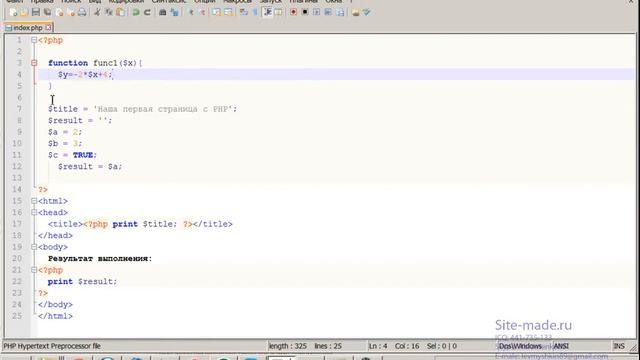Viewport: 640px width, 360px height.
Task: Collapse the <html> fold marker on line 15
Action: click(x=34, y=201)
